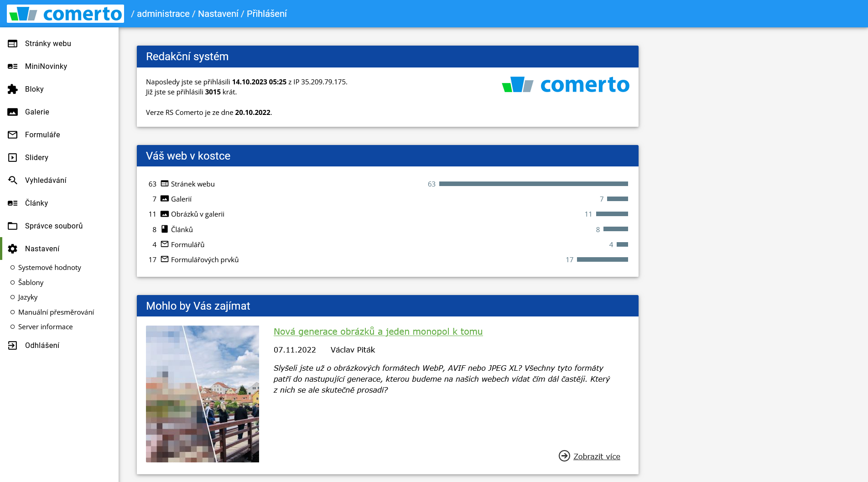This screenshot has width=868, height=482.
Task: Click the version date 20.10.2022
Action: [253, 112]
